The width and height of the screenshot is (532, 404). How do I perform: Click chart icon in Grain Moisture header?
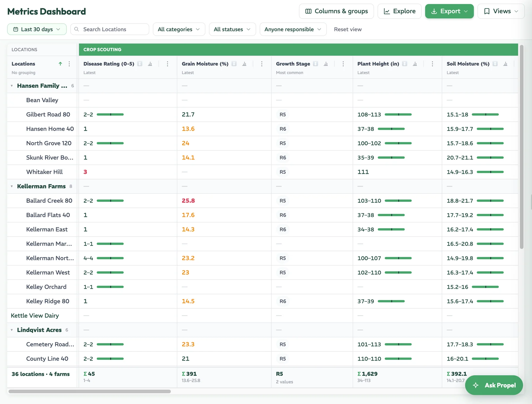pyautogui.click(x=244, y=64)
